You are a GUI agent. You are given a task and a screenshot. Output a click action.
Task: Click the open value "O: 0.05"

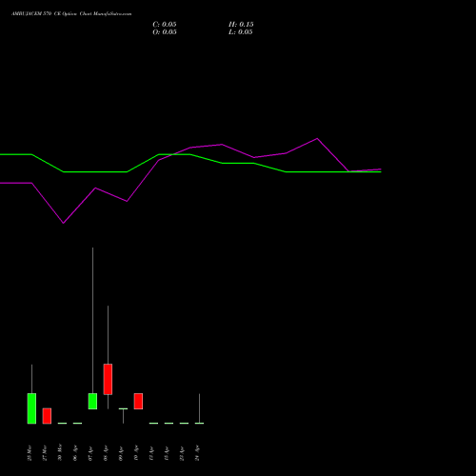[165, 32]
